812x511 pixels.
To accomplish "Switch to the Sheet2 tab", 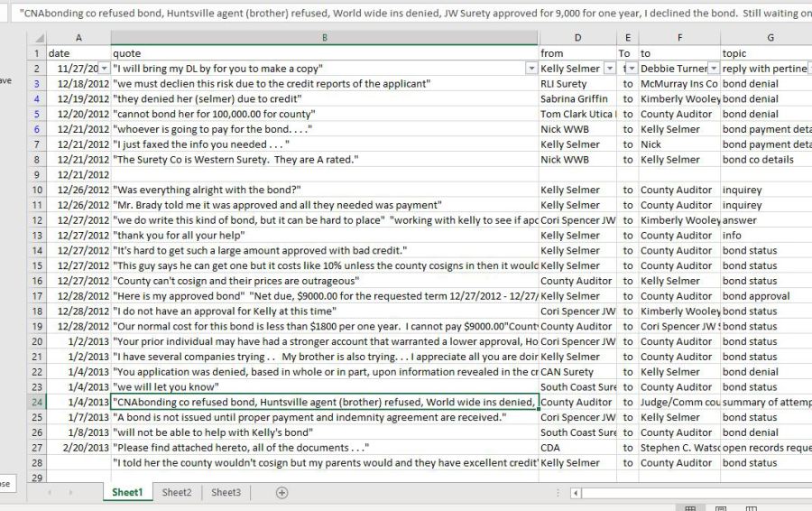I will tap(177, 493).
